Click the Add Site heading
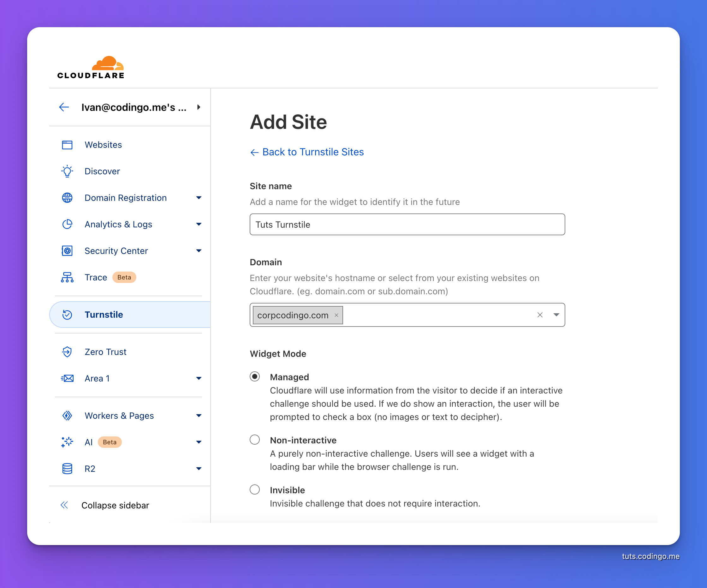Image resolution: width=707 pixels, height=588 pixels. pos(288,122)
